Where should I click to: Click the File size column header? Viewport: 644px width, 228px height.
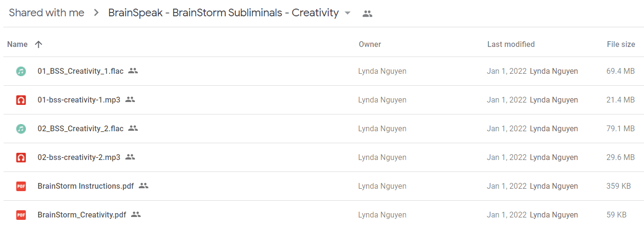(x=621, y=44)
